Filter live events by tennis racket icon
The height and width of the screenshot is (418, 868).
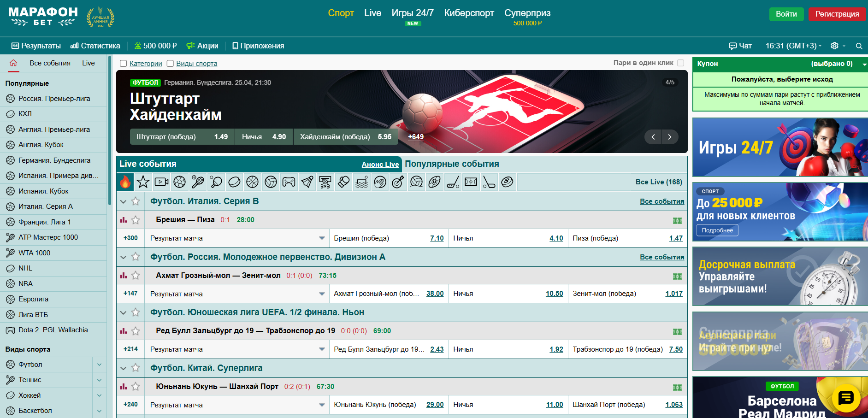[x=198, y=182]
